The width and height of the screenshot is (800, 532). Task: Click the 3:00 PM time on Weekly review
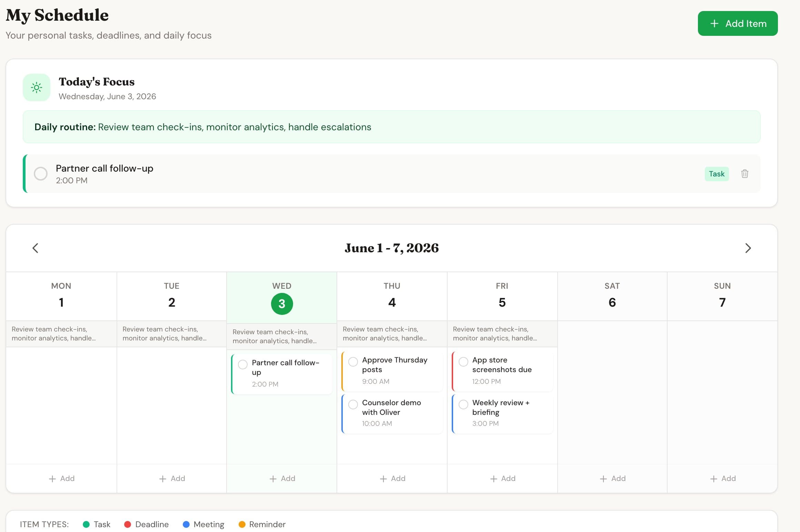coord(485,423)
